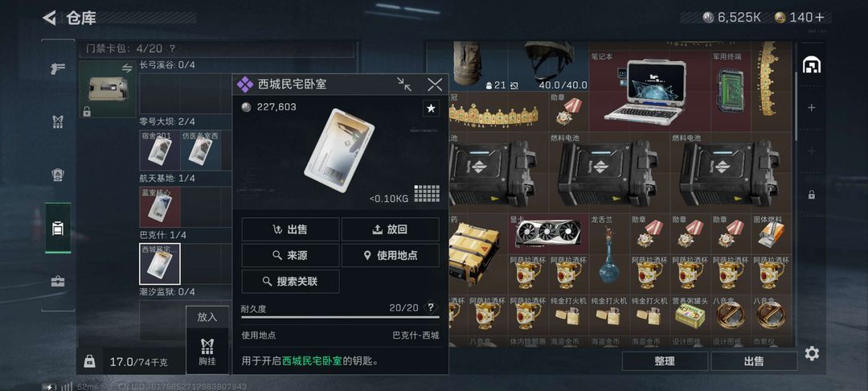
Task: Open the weapons category pistol icon
Action: tap(58, 68)
